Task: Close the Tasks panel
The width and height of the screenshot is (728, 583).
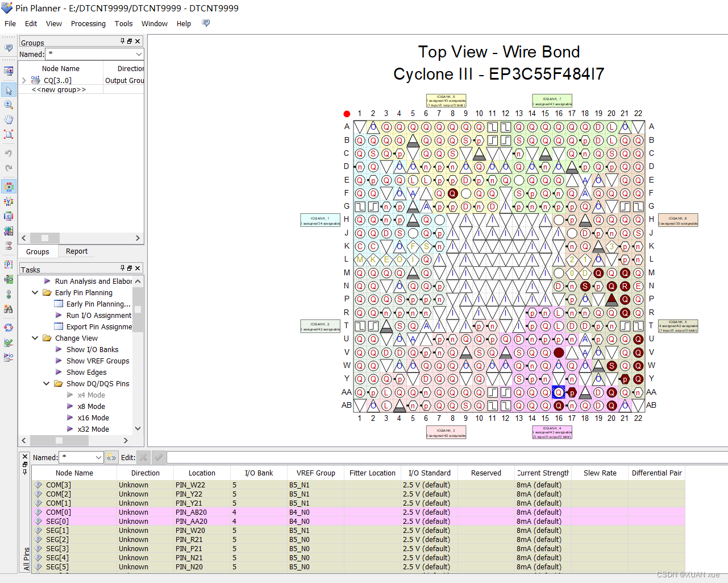Action: [x=138, y=268]
